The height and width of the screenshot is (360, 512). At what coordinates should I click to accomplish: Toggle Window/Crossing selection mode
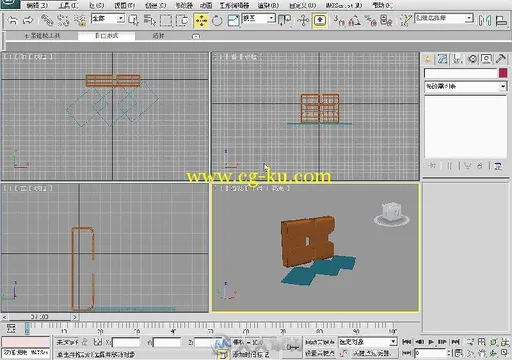(182, 21)
